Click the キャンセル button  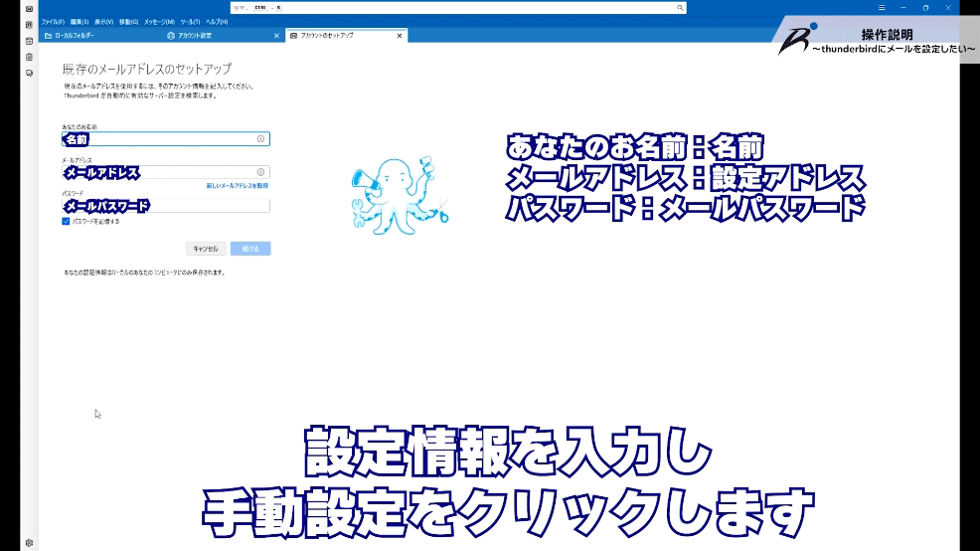pos(206,249)
